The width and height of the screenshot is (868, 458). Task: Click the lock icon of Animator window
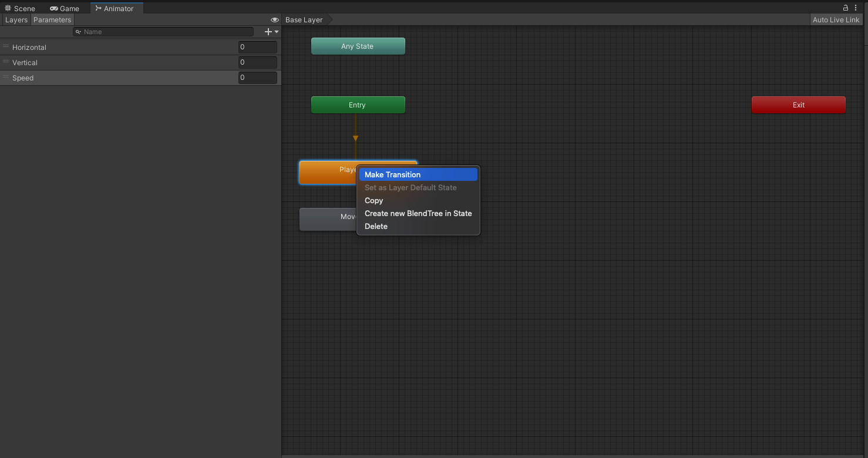pyautogui.click(x=846, y=8)
